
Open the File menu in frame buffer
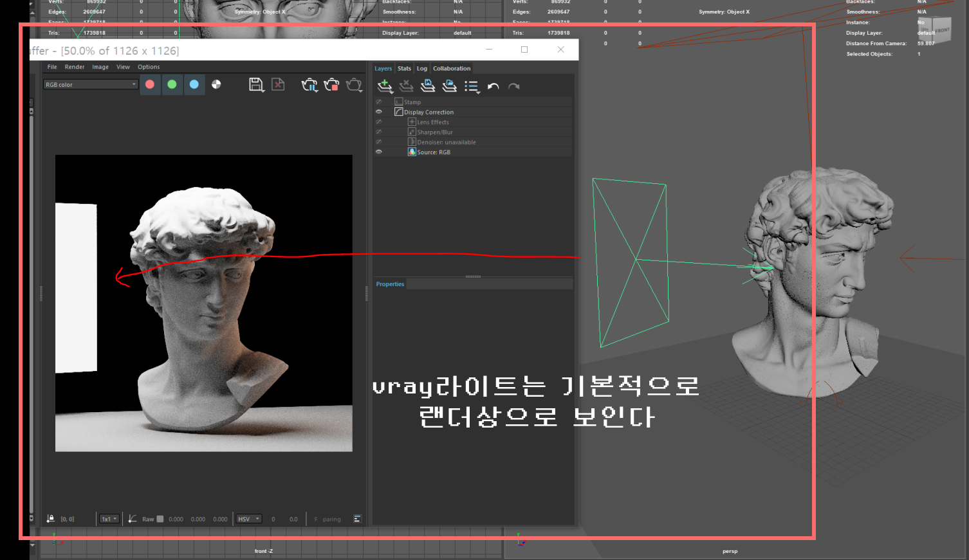click(x=52, y=67)
